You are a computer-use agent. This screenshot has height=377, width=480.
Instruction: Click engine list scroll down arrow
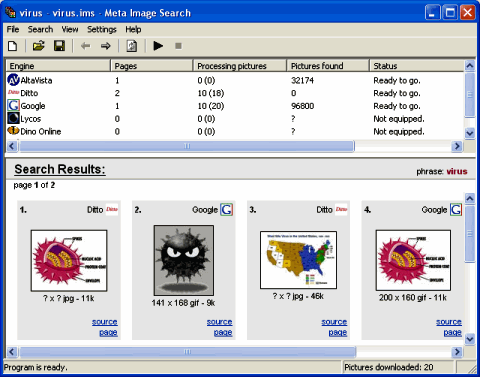point(470,133)
